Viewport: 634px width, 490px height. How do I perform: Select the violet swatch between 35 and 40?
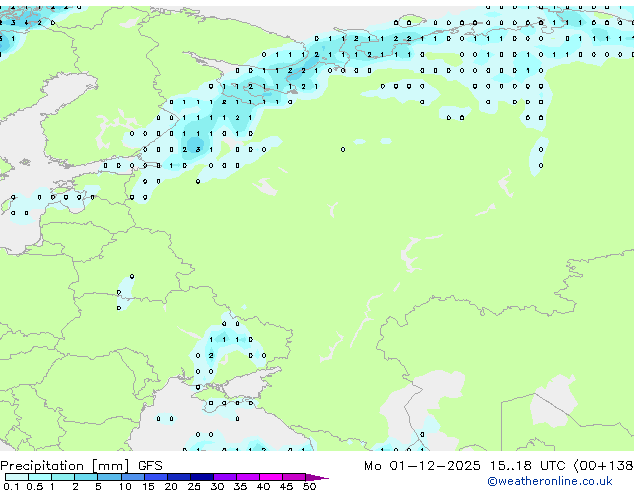coord(247,477)
